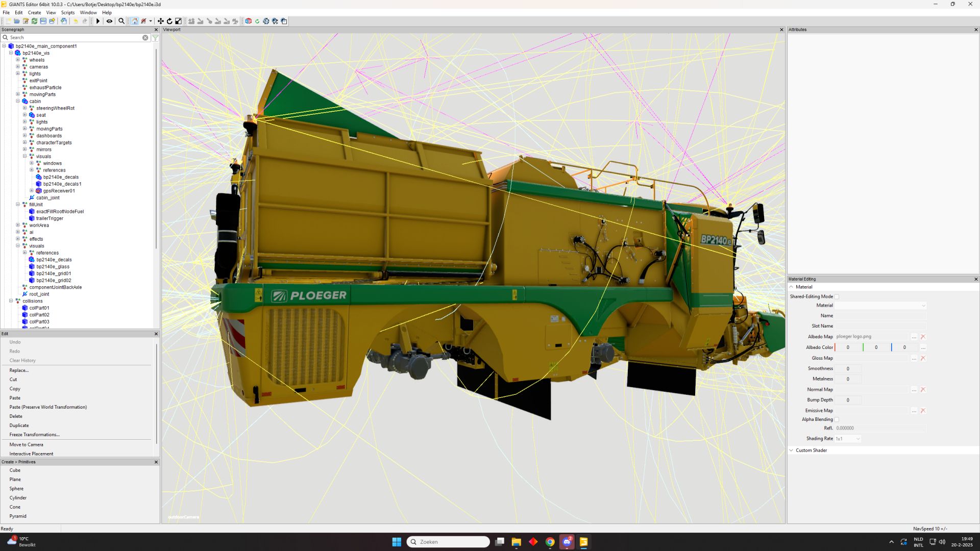The width and height of the screenshot is (980, 551).
Task: Click the Import file toolbar icon
Action: click(64, 21)
